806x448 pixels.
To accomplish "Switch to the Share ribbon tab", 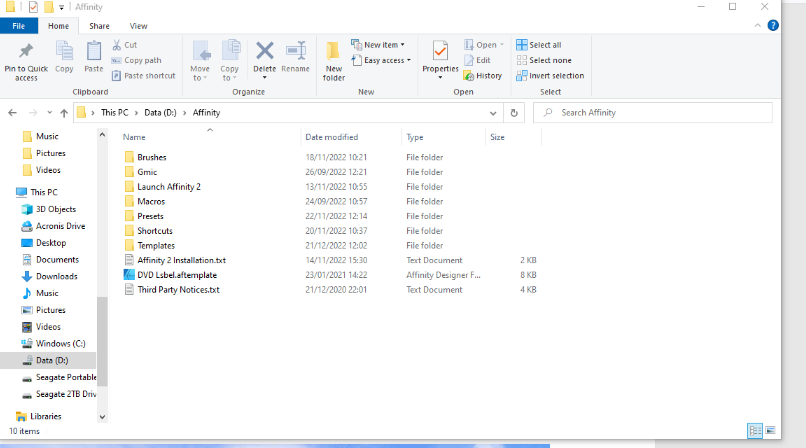I will pos(99,26).
